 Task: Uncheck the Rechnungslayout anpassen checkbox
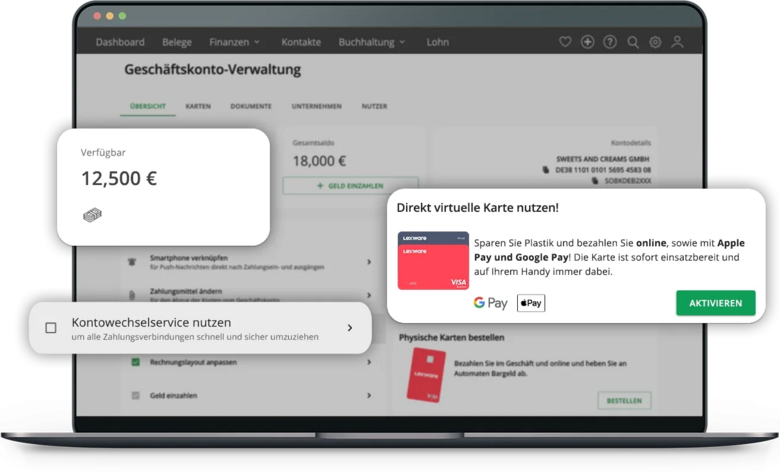point(136,362)
